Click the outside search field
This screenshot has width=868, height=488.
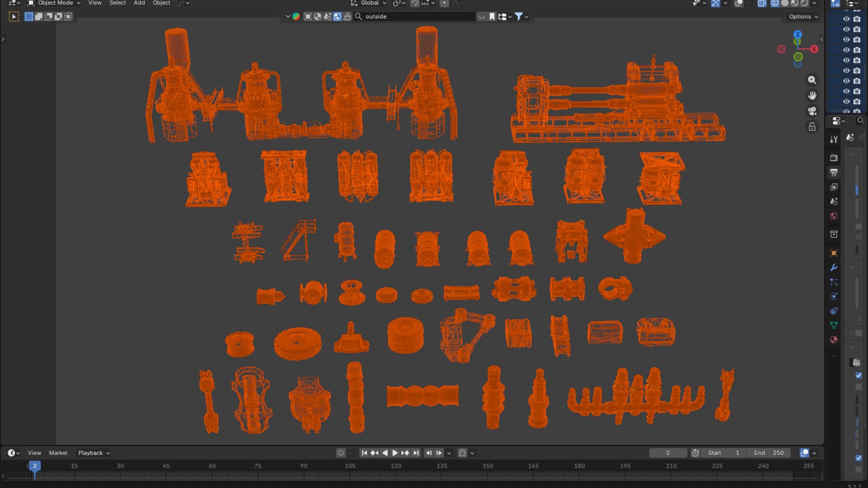415,17
